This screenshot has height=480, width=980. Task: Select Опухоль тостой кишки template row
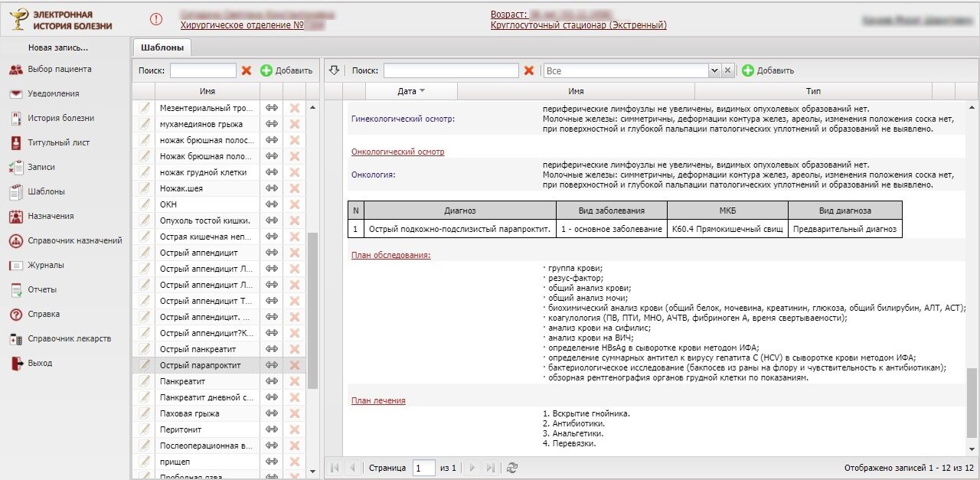click(219, 220)
